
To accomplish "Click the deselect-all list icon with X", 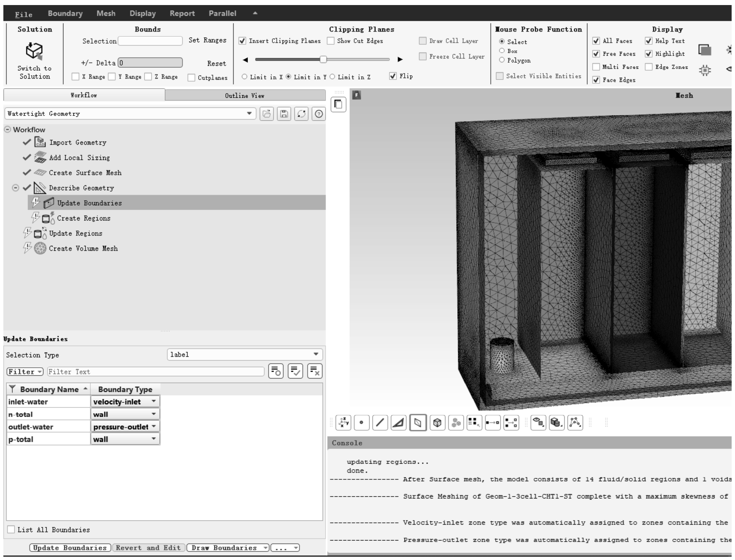I will 315,371.
